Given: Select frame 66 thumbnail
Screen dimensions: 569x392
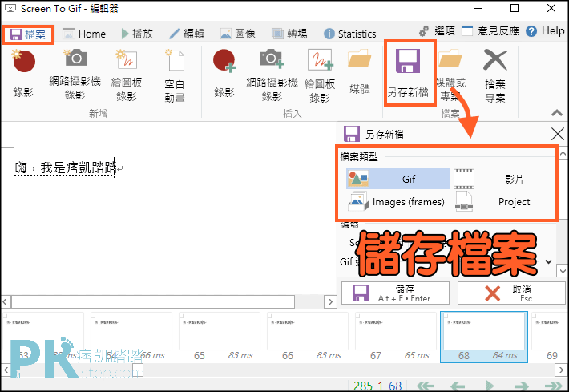Looking at the screenshot, I should click(308, 337).
